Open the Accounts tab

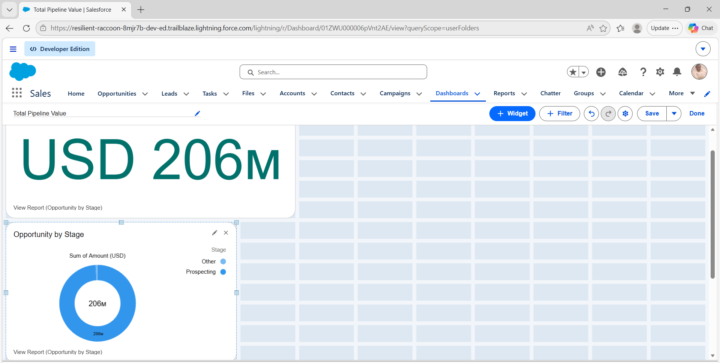[292, 93]
